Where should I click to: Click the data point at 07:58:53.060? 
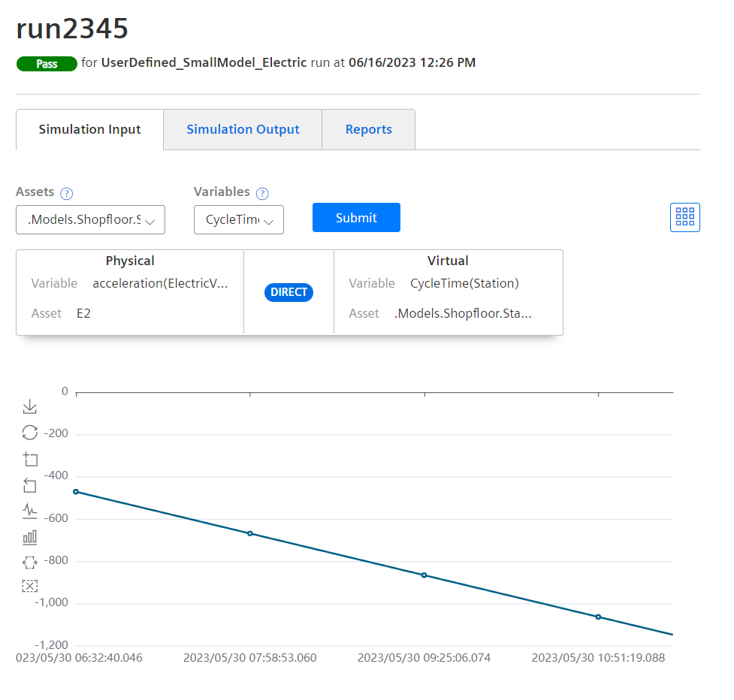[250, 533]
